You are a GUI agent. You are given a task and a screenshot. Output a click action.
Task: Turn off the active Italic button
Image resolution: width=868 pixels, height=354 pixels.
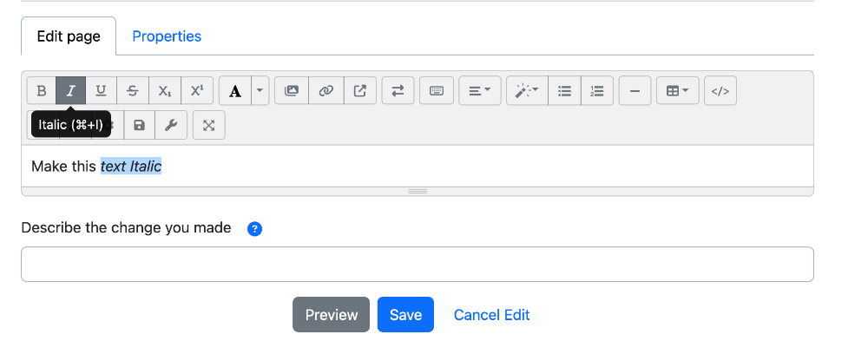click(71, 91)
